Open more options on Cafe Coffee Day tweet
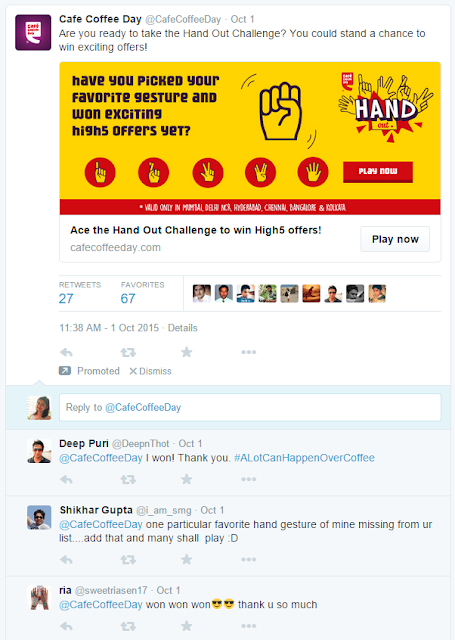Viewport: 455px width, 640px height. pyautogui.click(x=249, y=352)
